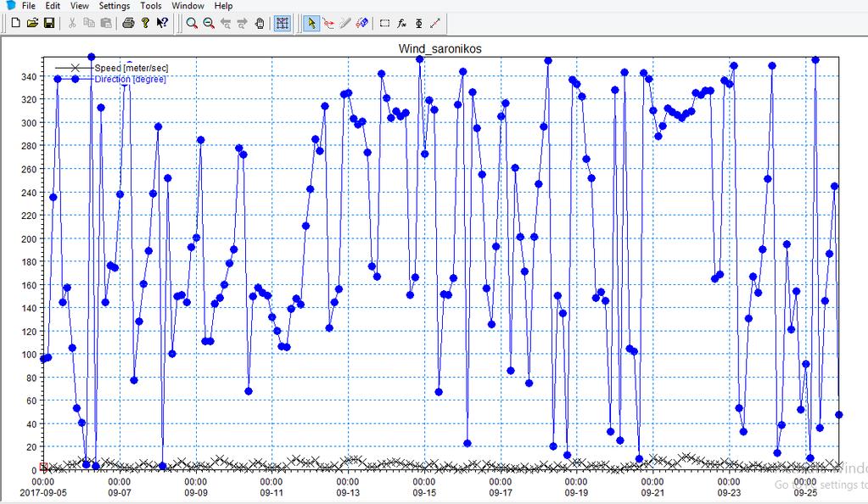Create a new document icon
The height and width of the screenshot is (504, 868).
[15, 23]
